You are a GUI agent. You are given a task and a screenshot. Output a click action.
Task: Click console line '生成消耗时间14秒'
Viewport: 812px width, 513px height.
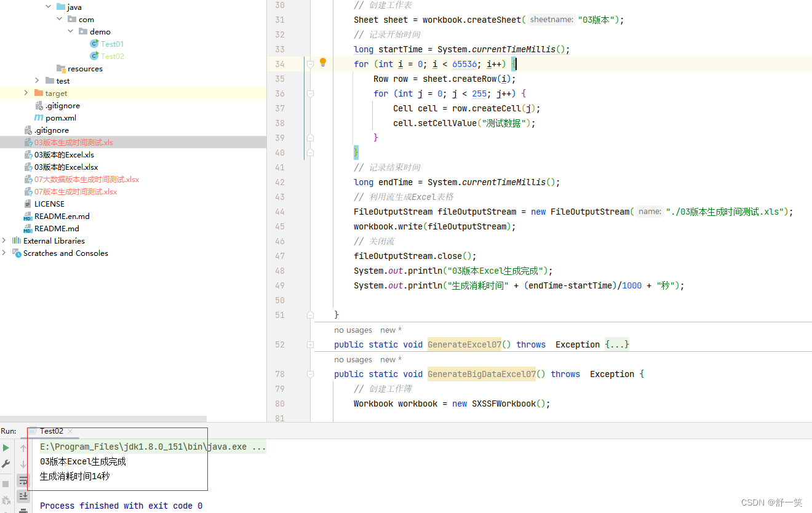tap(75, 475)
